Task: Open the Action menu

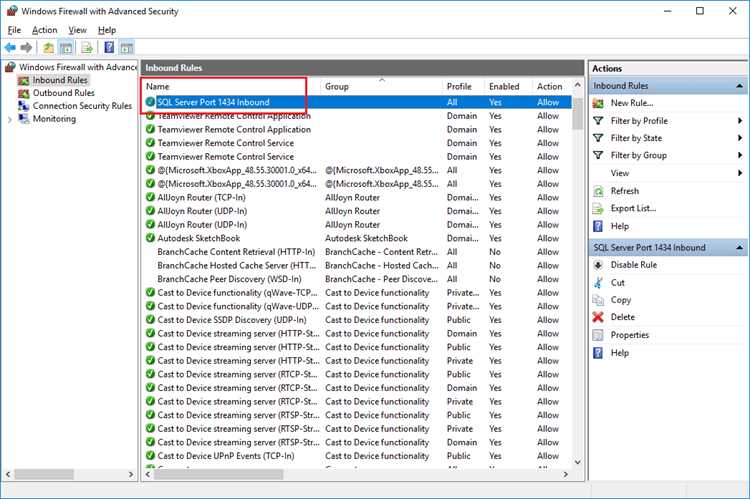Action: [x=44, y=30]
